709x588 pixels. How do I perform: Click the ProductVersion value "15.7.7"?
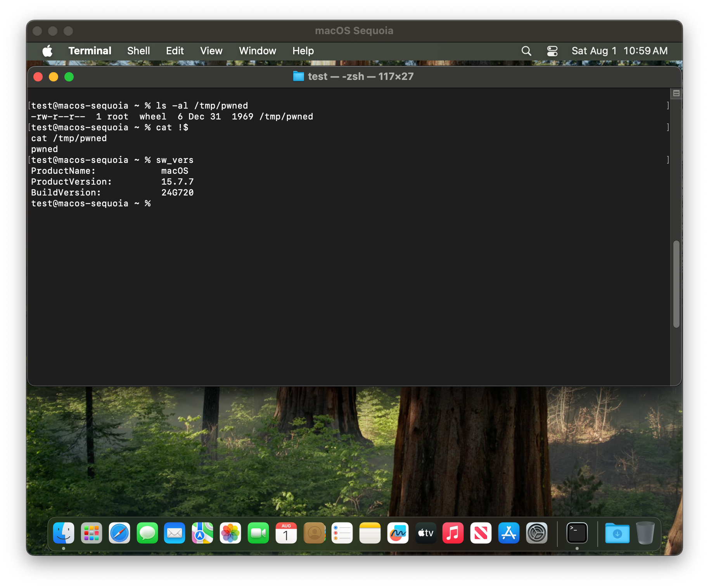(177, 182)
